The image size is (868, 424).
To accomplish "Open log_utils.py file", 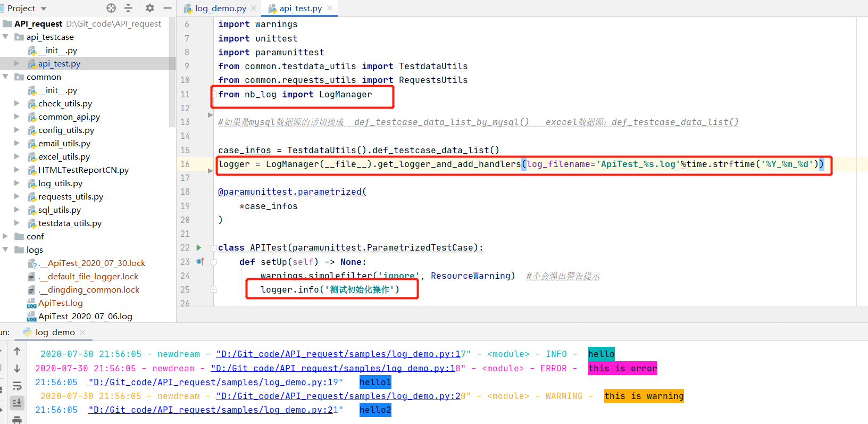I will click(60, 183).
